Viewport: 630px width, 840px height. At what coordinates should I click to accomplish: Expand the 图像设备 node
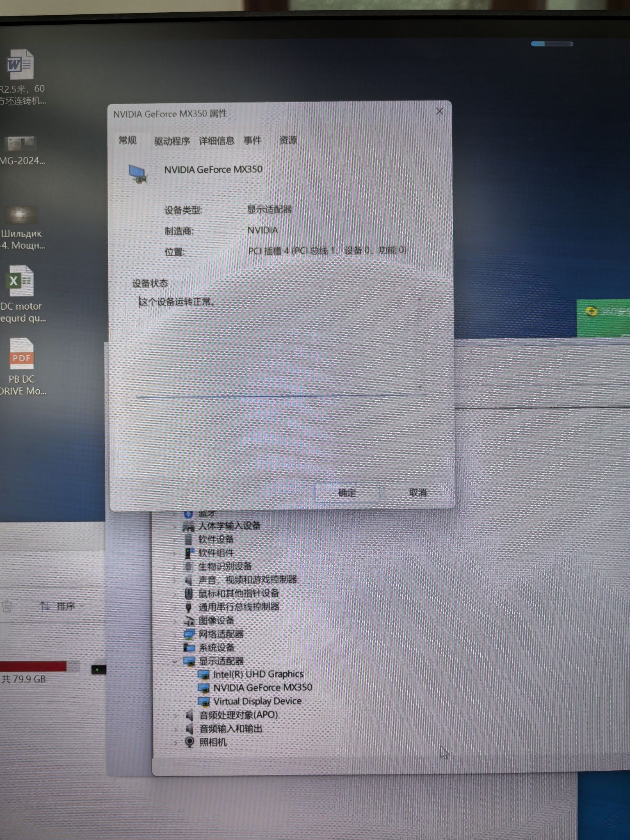coord(175,621)
